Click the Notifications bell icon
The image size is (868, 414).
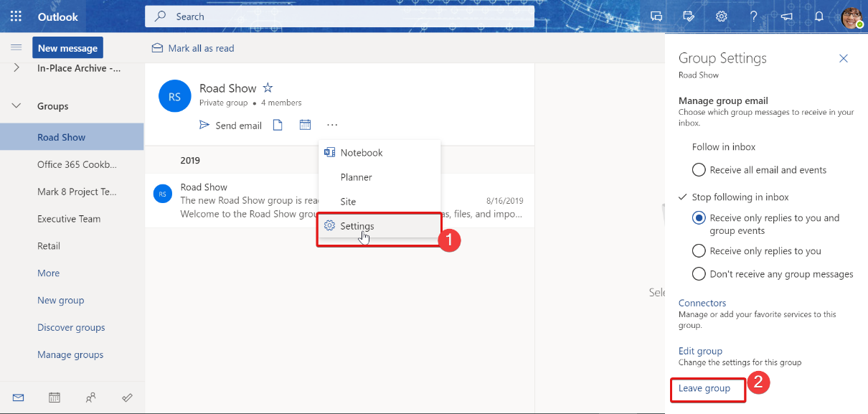point(819,16)
